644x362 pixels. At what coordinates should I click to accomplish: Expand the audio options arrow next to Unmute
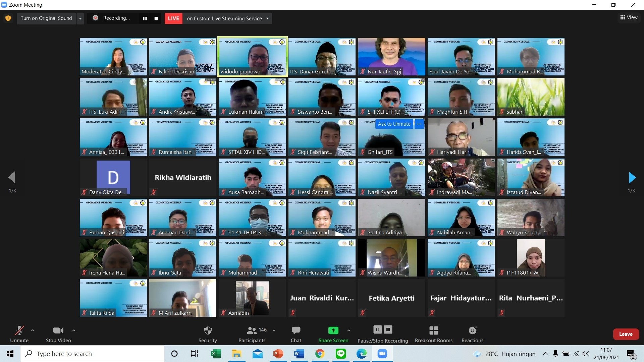point(33,330)
